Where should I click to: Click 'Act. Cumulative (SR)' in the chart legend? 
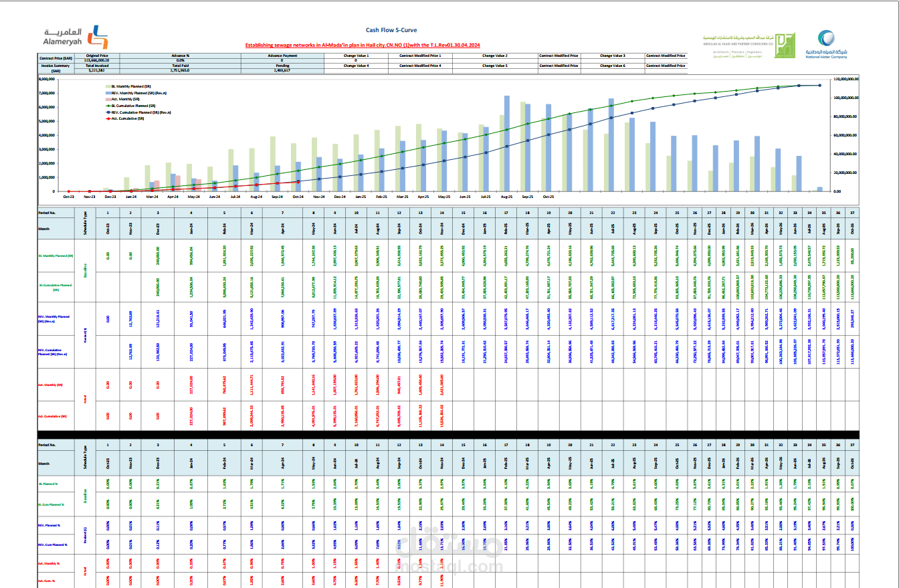124,118
